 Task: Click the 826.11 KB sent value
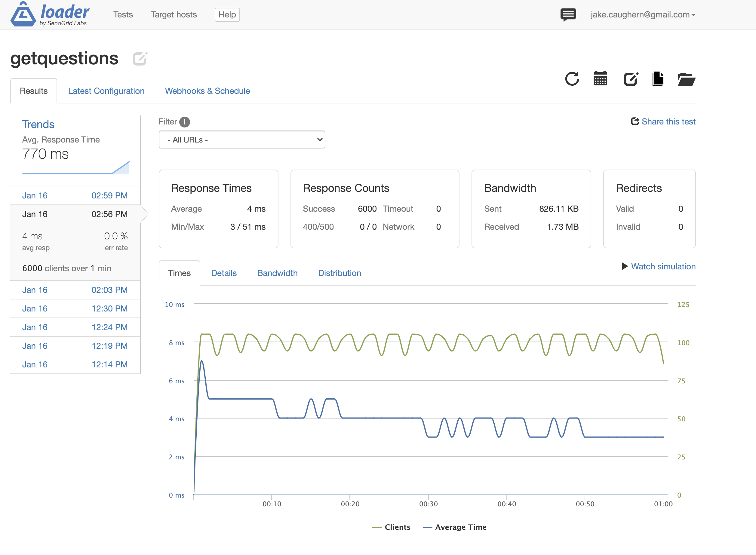[x=559, y=209]
